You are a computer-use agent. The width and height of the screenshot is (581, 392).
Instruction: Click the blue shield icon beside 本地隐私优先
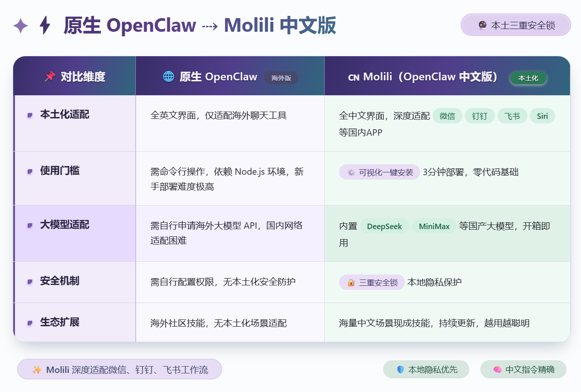[400, 370]
